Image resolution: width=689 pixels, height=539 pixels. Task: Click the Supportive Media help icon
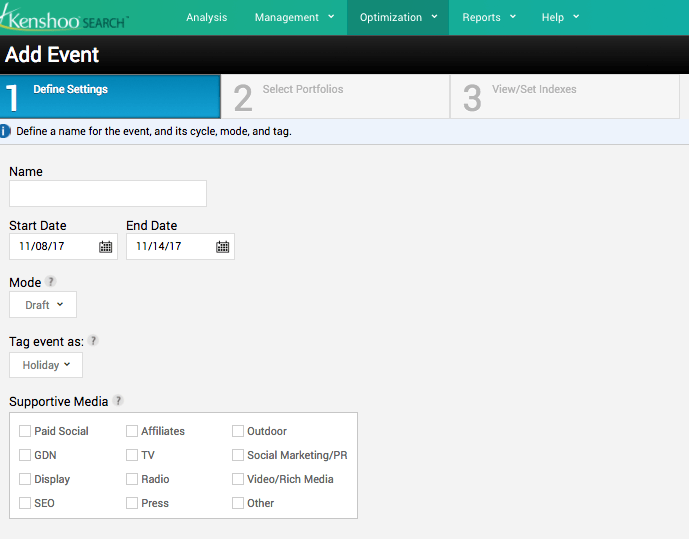[x=118, y=400]
